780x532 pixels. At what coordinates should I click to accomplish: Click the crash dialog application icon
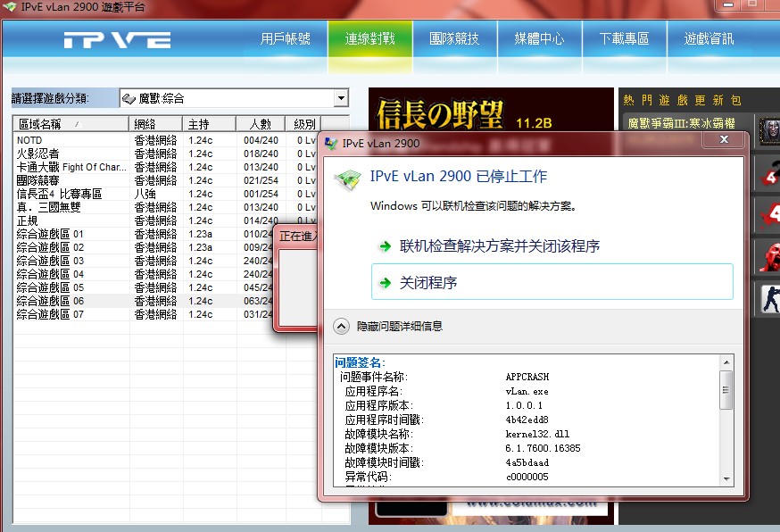tap(348, 180)
